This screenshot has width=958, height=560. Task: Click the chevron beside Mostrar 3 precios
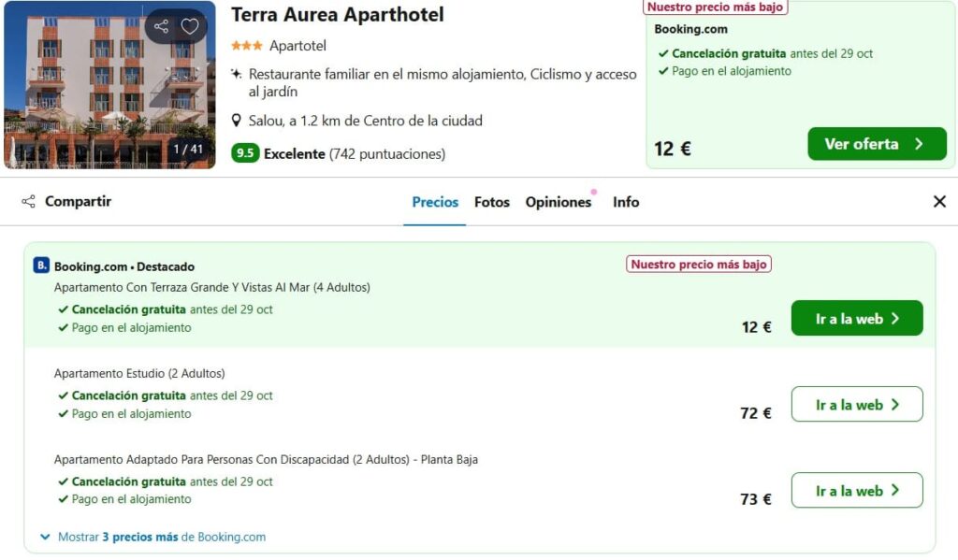click(x=45, y=537)
